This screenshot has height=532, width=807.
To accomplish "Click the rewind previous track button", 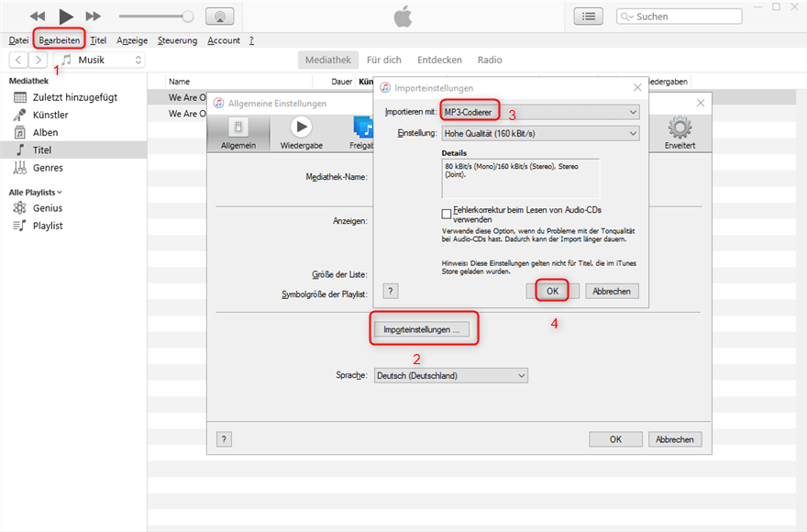I will click(37, 17).
